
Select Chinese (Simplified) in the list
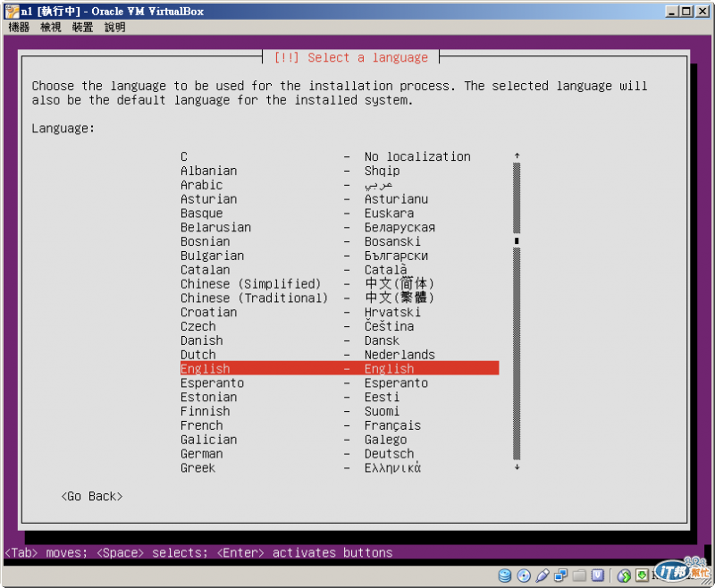point(340,283)
